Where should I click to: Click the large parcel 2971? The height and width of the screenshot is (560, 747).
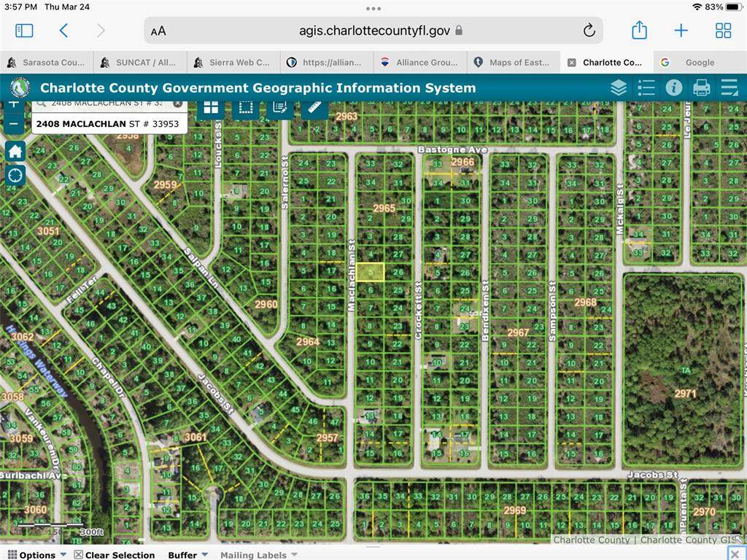tap(683, 370)
